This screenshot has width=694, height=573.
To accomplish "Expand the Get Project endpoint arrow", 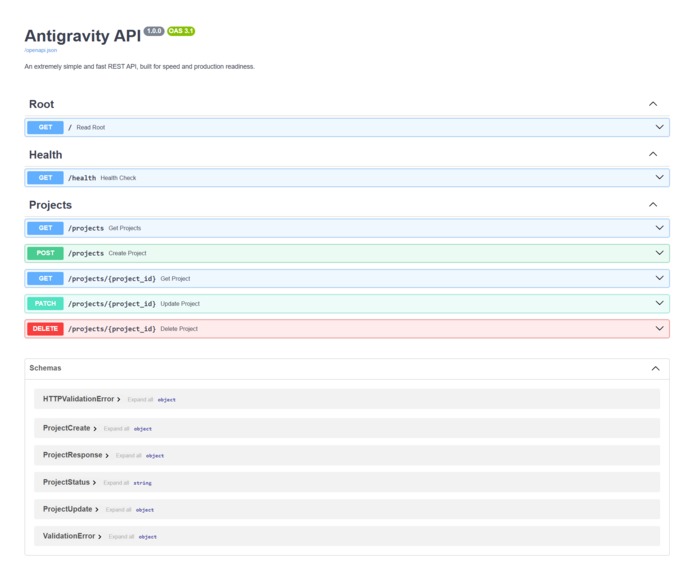I will pos(659,278).
